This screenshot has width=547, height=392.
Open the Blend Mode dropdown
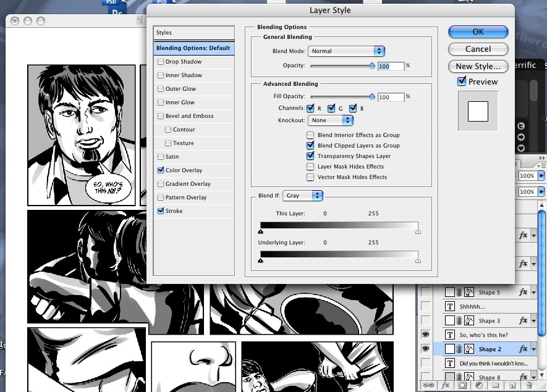pos(346,51)
